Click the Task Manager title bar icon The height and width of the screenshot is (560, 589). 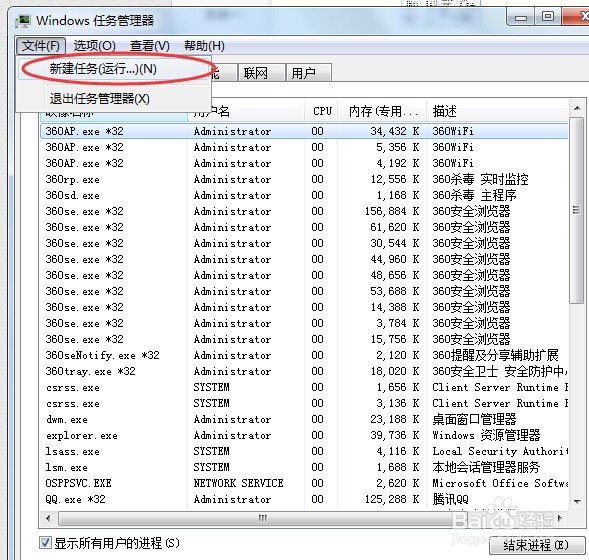23,21
